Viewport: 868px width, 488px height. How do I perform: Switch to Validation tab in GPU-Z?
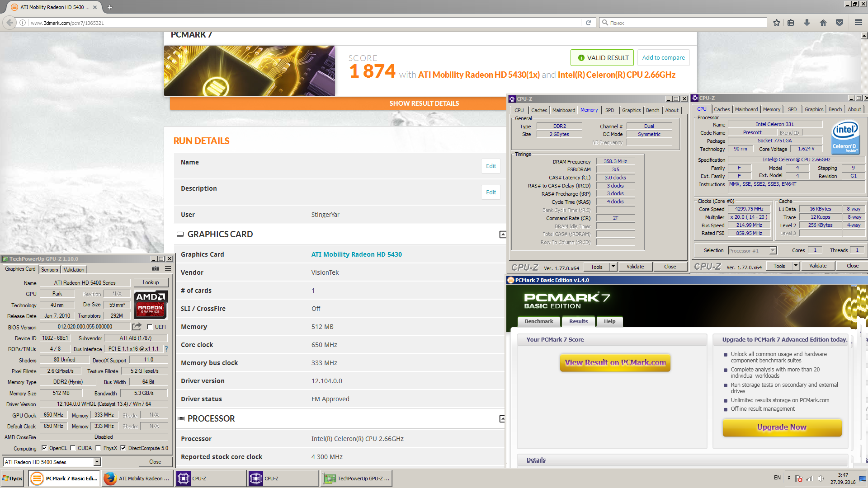(x=74, y=269)
